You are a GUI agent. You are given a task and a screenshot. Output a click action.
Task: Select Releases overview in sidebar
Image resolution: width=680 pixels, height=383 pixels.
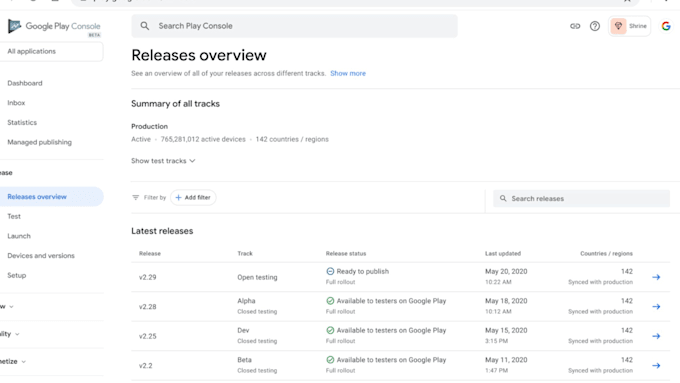(x=51, y=197)
